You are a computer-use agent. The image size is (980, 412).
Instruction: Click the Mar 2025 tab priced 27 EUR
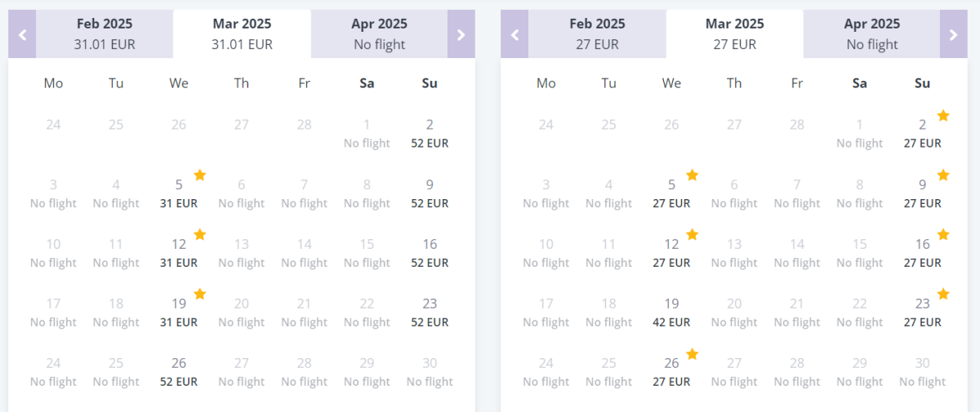(x=734, y=34)
